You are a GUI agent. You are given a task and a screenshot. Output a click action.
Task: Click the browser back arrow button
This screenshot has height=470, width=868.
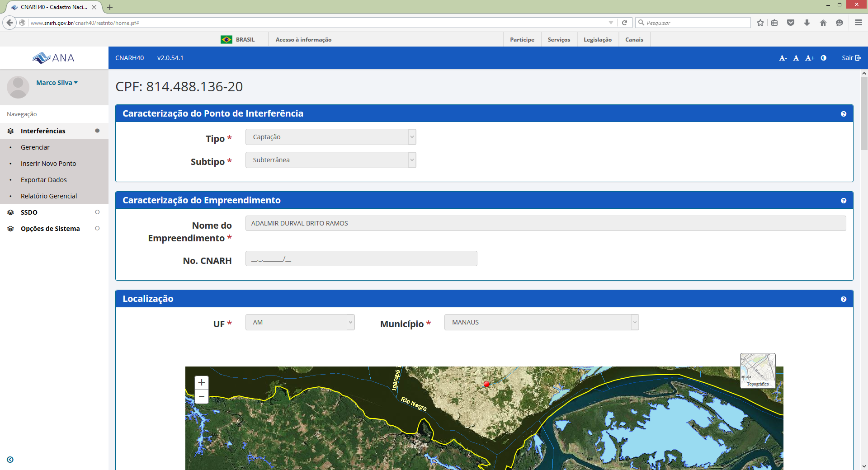[9, 23]
